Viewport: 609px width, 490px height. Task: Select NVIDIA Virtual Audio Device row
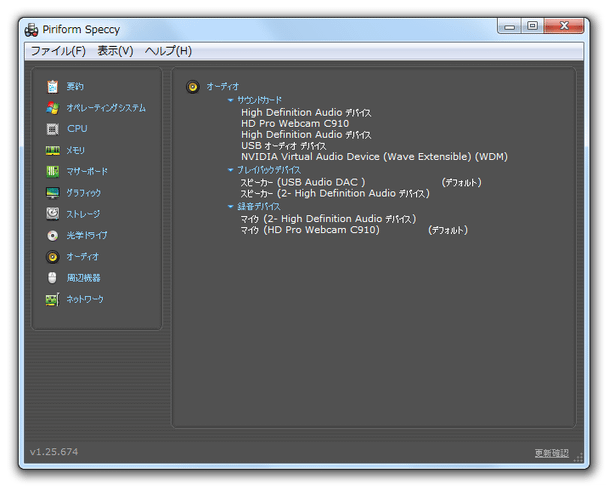tap(374, 157)
